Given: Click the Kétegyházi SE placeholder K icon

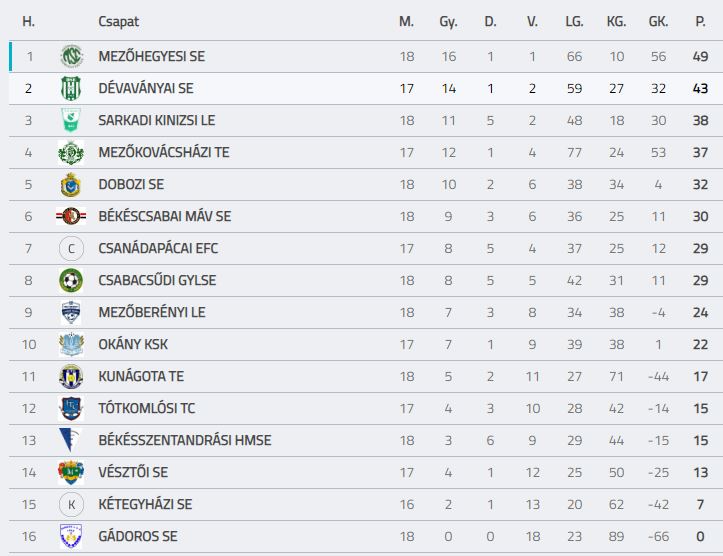Looking at the screenshot, I should click(71, 504).
